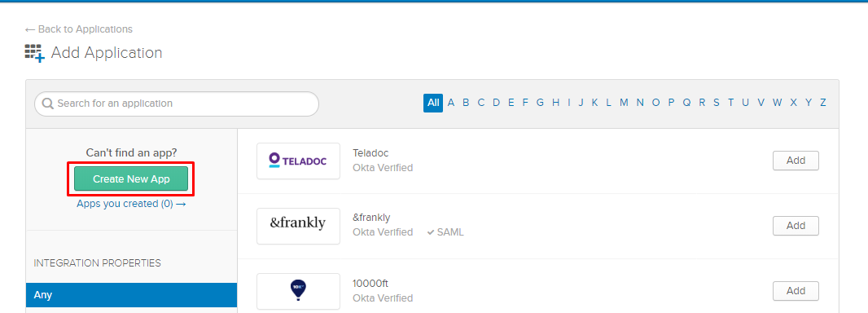Select the All alphabet filter

[433, 103]
